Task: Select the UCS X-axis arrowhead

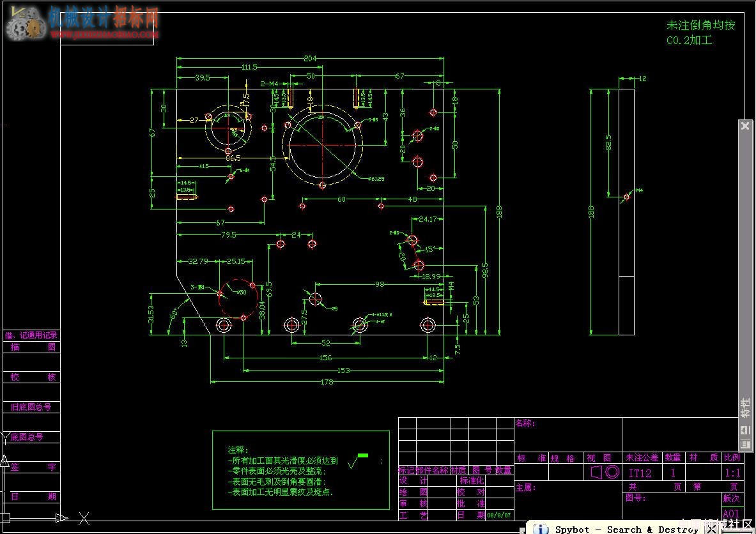Action: click(62, 518)
